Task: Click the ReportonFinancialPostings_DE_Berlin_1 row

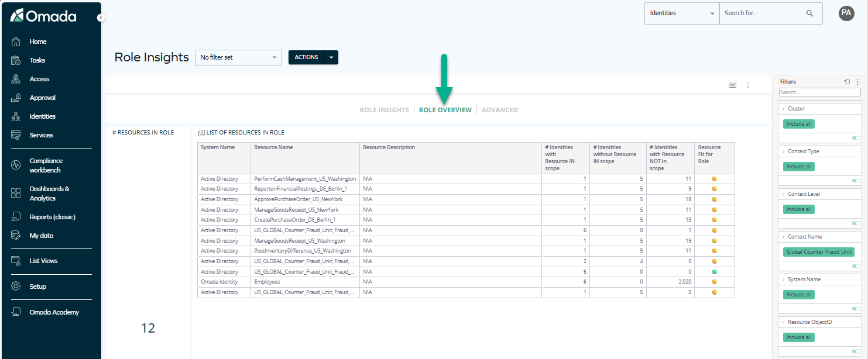Action: (x=466, y=189)
